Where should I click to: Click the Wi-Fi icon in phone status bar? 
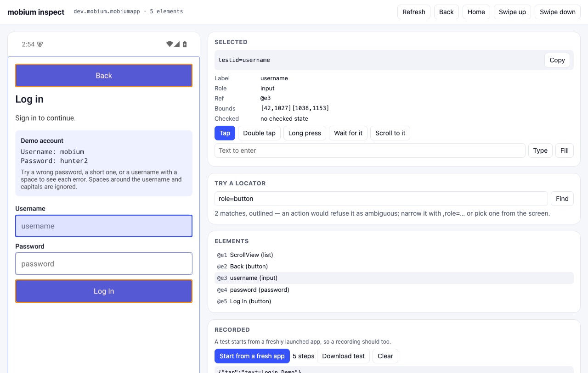(170, 45)
